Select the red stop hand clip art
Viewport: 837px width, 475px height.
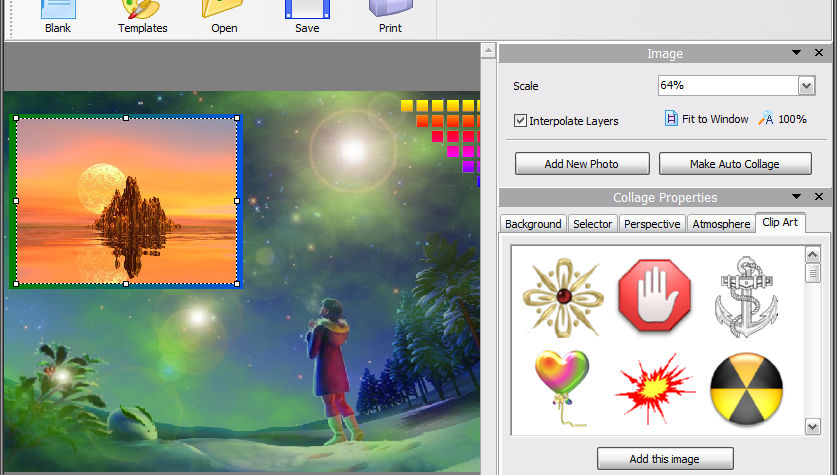tap(654, 295)
